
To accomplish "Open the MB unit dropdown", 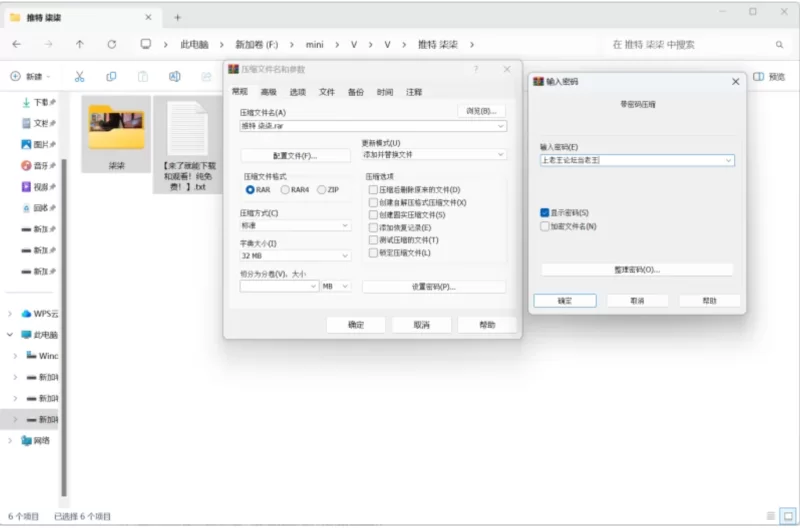I will [345, 286].
